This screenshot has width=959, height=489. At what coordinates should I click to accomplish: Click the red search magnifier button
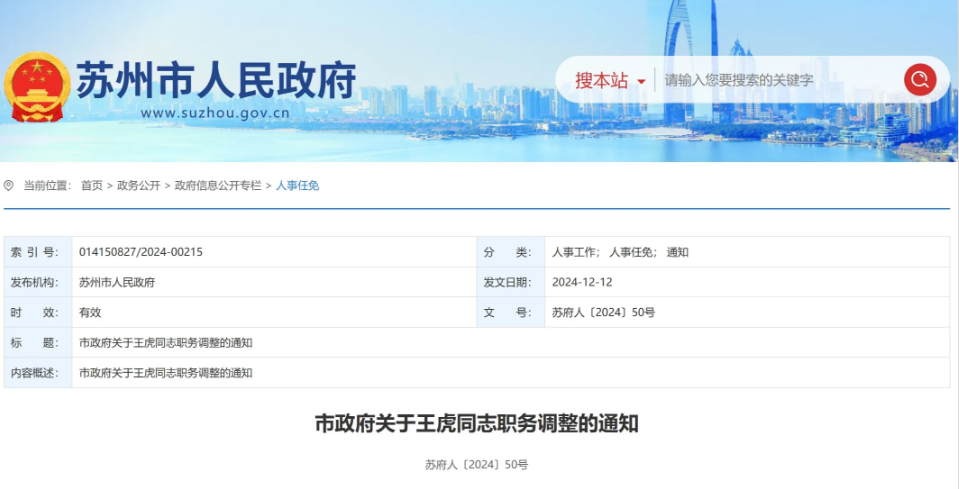click(920, 79)
